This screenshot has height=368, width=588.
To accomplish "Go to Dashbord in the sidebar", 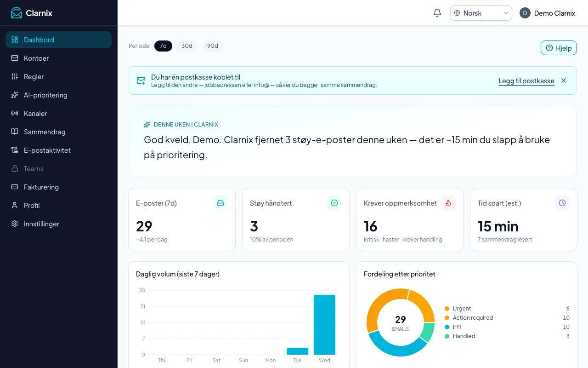I will pos(58,40).
